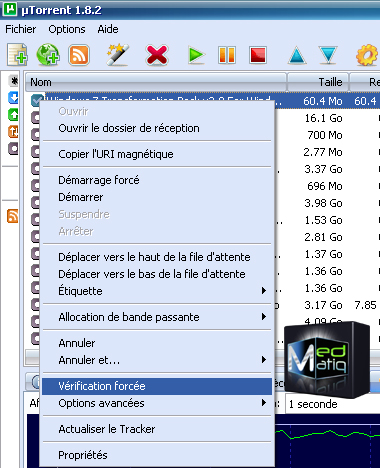The width and height of the screenshot is (380, 468).
Task: Choose Vérification forcée in context menu
Action: (156, 386)
